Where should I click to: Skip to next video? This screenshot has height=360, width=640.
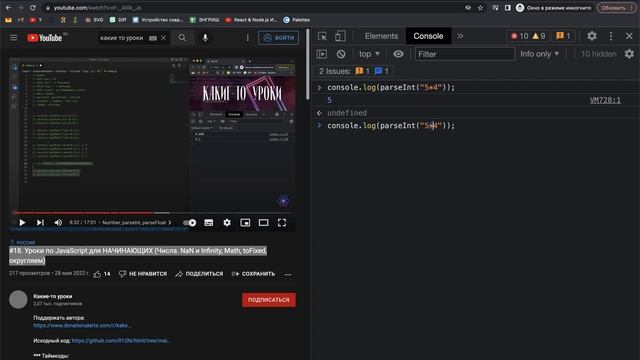coord(40,222)
